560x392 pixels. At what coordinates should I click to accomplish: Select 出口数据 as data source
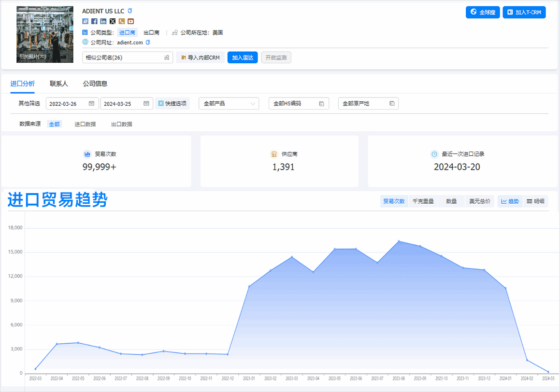[121, 124]
